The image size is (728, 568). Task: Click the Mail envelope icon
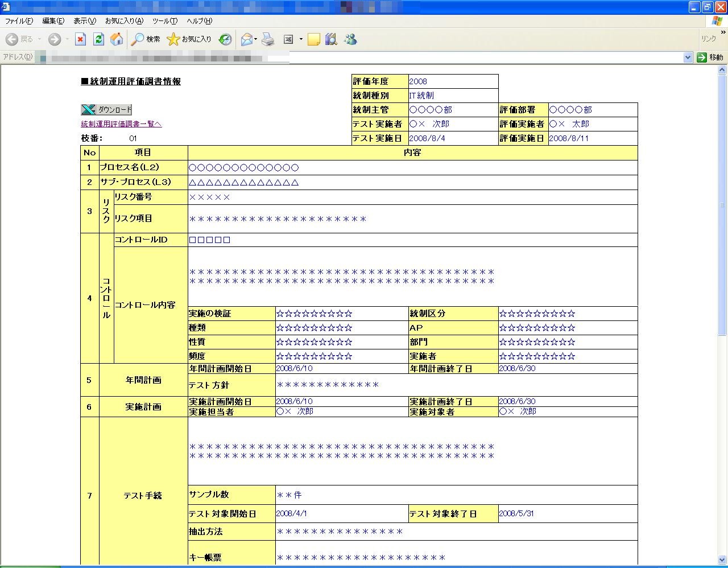[246, 39]
